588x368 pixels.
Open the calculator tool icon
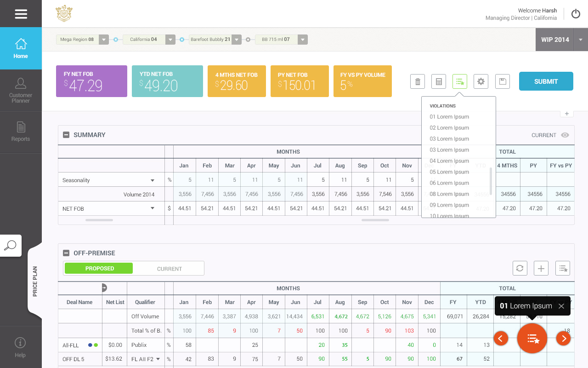pos(439,82)
